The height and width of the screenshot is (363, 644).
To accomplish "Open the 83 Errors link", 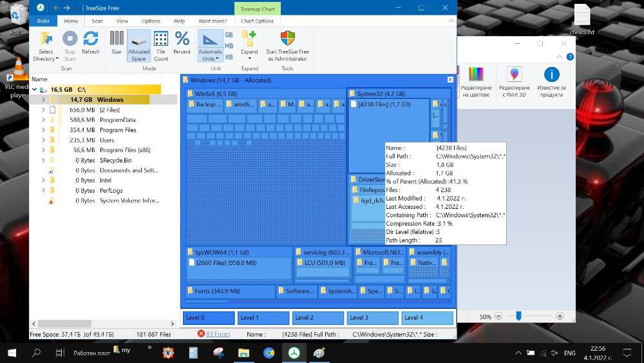I will click(218, 334).
